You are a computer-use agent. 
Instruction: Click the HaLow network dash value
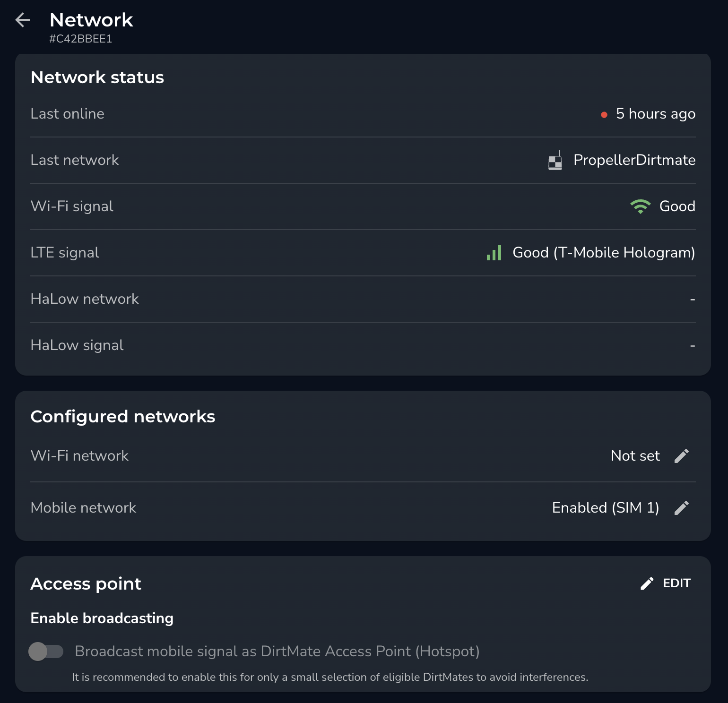[693, 300]
